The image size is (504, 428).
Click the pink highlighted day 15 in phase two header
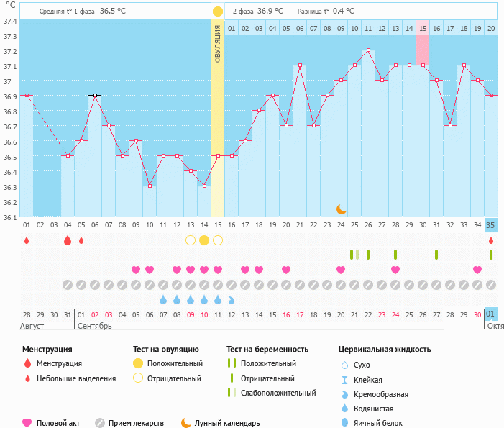pos(423,28)
